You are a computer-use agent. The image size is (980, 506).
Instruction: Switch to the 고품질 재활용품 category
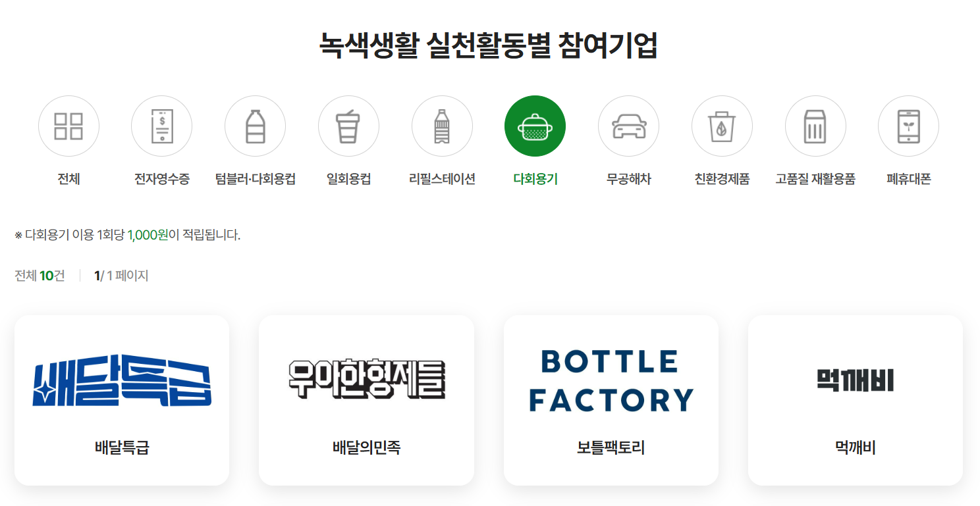815,126
